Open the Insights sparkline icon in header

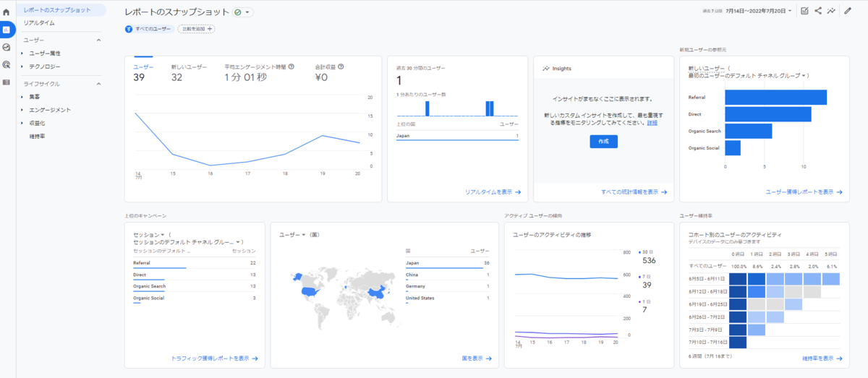click(832, 11)
